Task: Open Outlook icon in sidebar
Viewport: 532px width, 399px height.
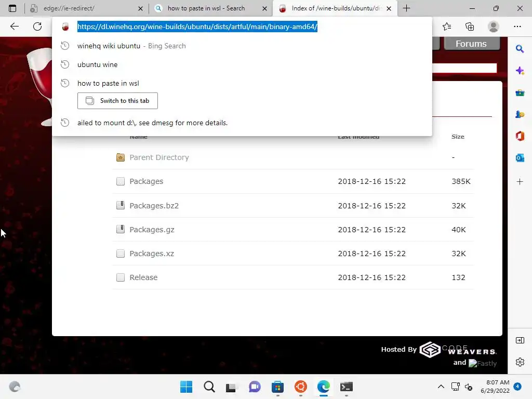Action: tap(520, 158)
